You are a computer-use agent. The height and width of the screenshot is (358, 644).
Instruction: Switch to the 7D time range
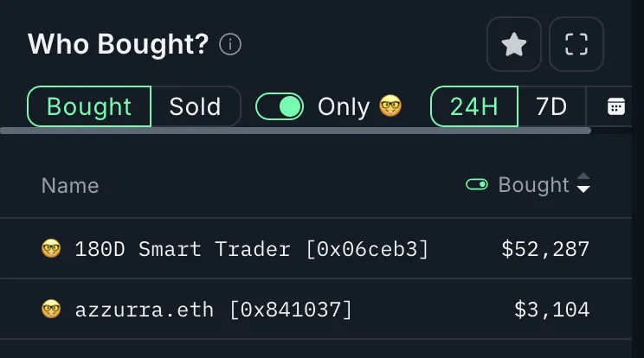pyautogui.click(x=551, y=106)
